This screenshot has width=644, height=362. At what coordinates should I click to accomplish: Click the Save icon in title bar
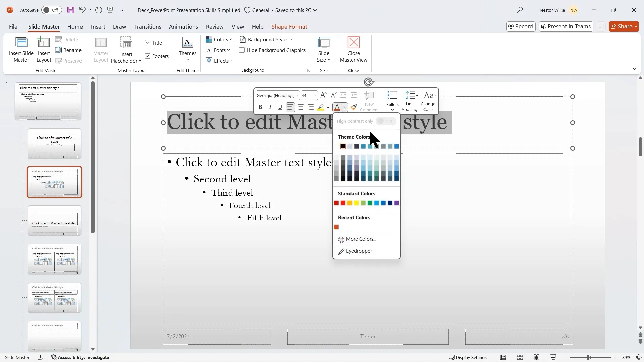pyautogui.click(x=70, y=10)
